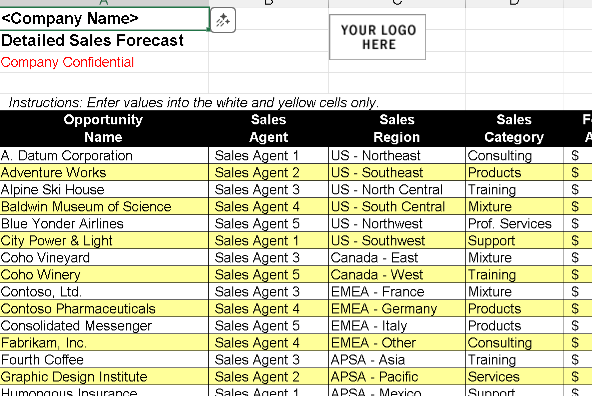This screenshot has height=396, width=592.
Task: Click Support category in City Power & Light row
Action: [x=514, y=240]
